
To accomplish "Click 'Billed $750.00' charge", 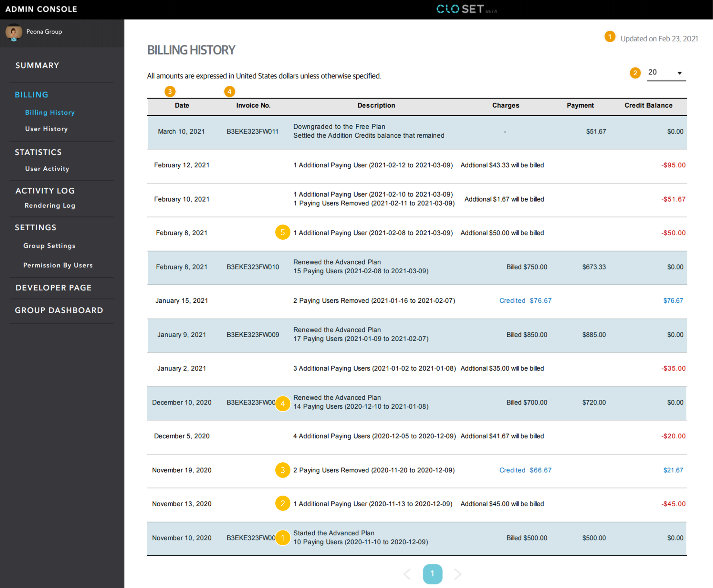I will (527, 267).
